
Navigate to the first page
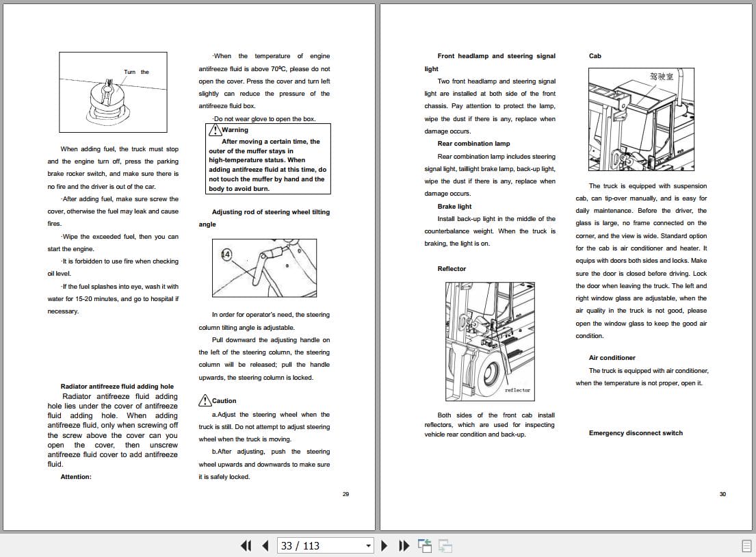click(x=246, y=545)
